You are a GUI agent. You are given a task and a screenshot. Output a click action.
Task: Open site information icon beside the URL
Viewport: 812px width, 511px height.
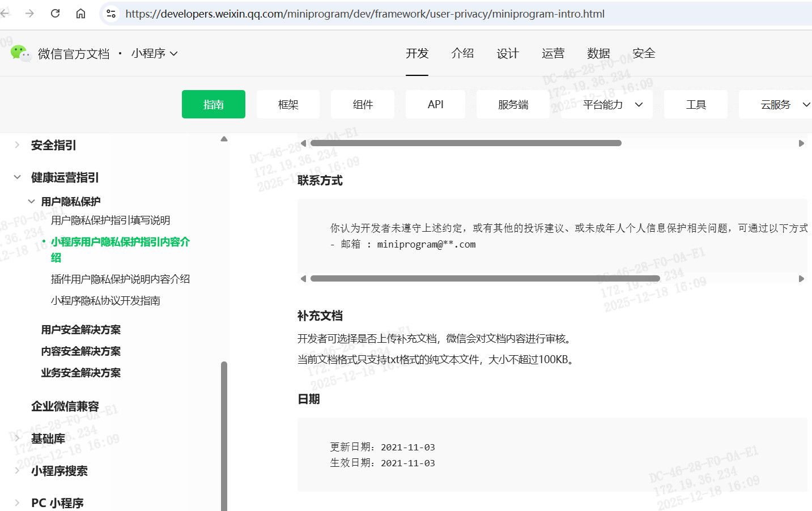(111, 14)
